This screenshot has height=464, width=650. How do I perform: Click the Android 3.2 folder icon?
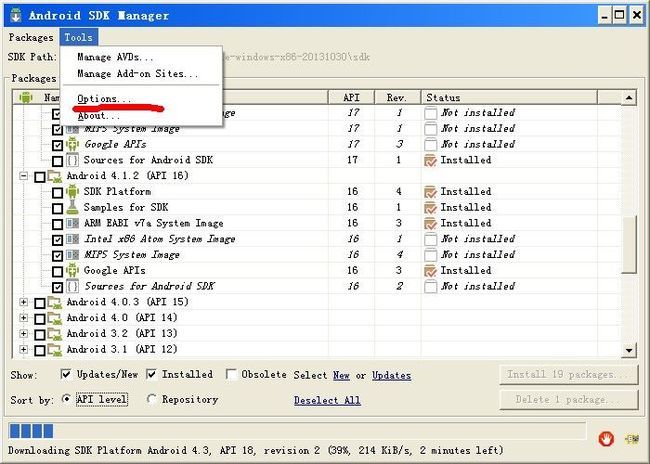point(55,334)
